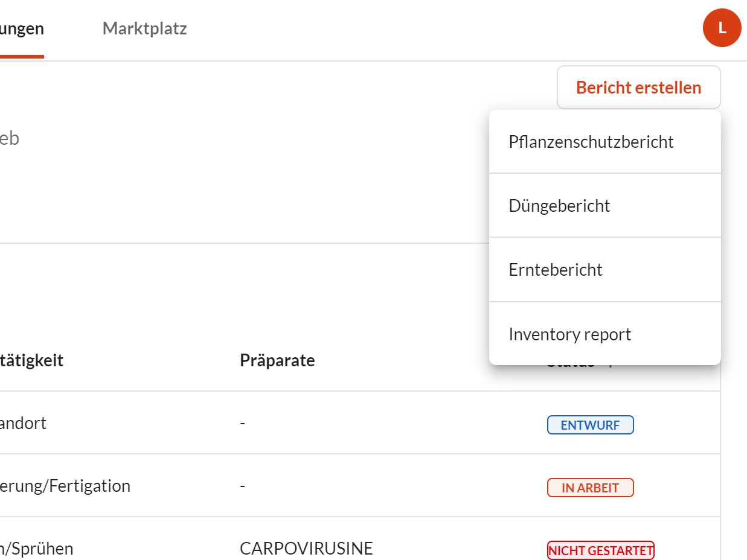Click the ENTWURF status badge
Image resolution: width=747 pixels, height=560 pixels.
pos(590,425)
